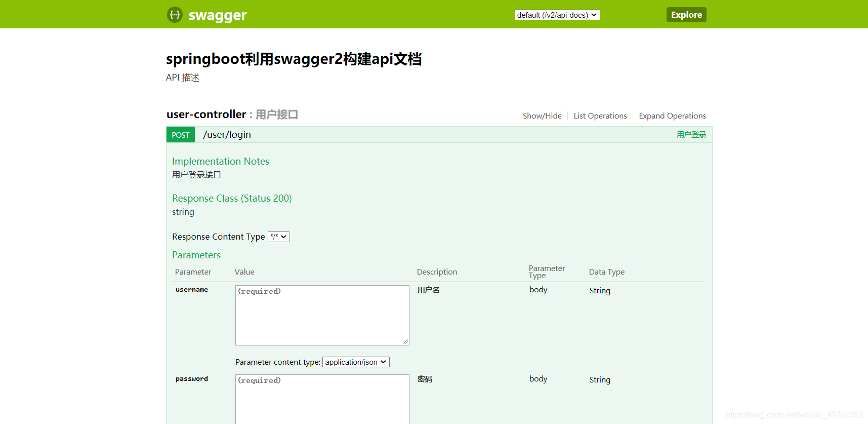The height and width of the screenshot is (424, 868).
Task: Click the Parameter content type label
Action: pos(278,362)
